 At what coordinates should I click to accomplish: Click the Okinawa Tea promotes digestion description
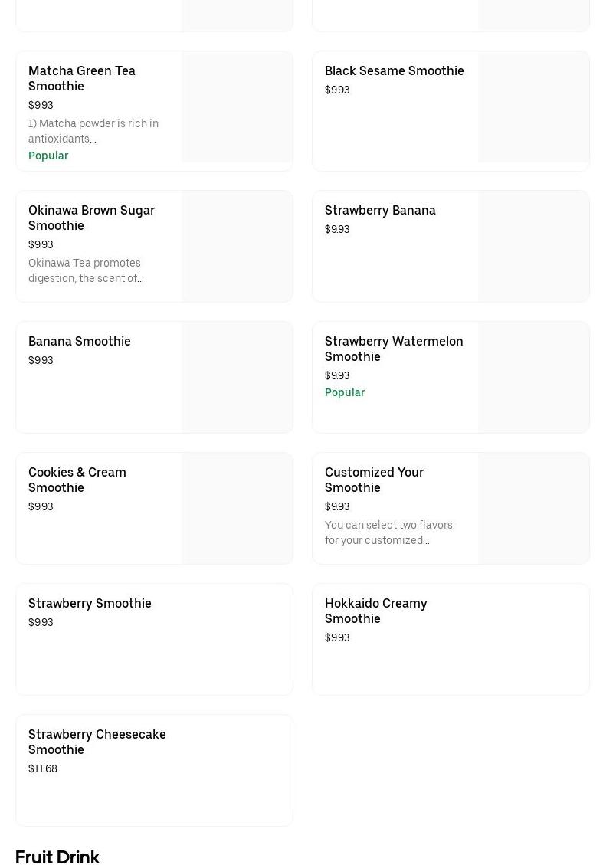click(x=86, y=270)
